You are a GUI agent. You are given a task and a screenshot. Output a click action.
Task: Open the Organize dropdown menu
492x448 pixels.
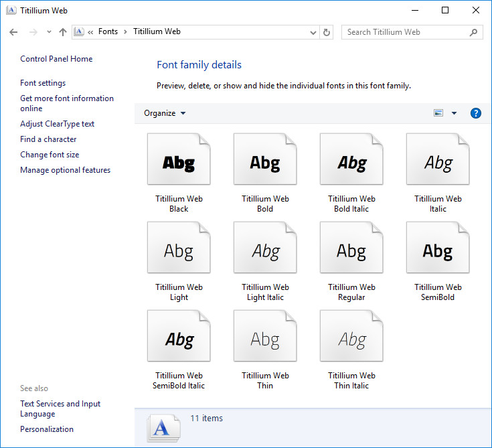point(165,113)
